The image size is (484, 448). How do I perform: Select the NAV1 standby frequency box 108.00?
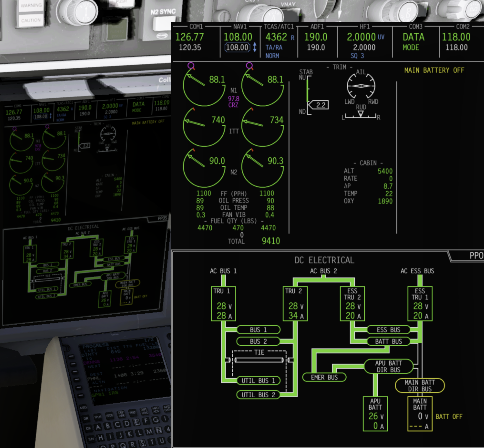pos(237,47)
